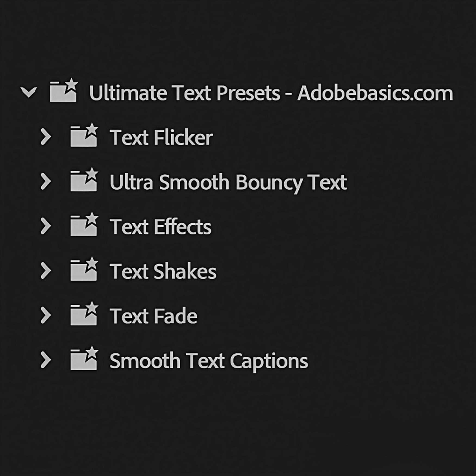Select the Ultra Smooth Bouncy Text bin
This screenshot has height=476, width=476.
pos(228,182)
